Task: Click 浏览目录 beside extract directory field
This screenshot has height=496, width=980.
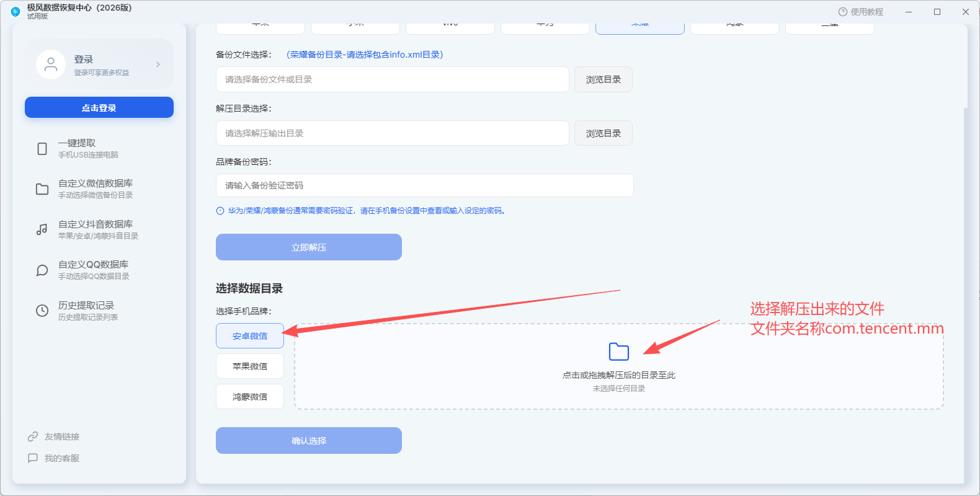Action: 604,133
